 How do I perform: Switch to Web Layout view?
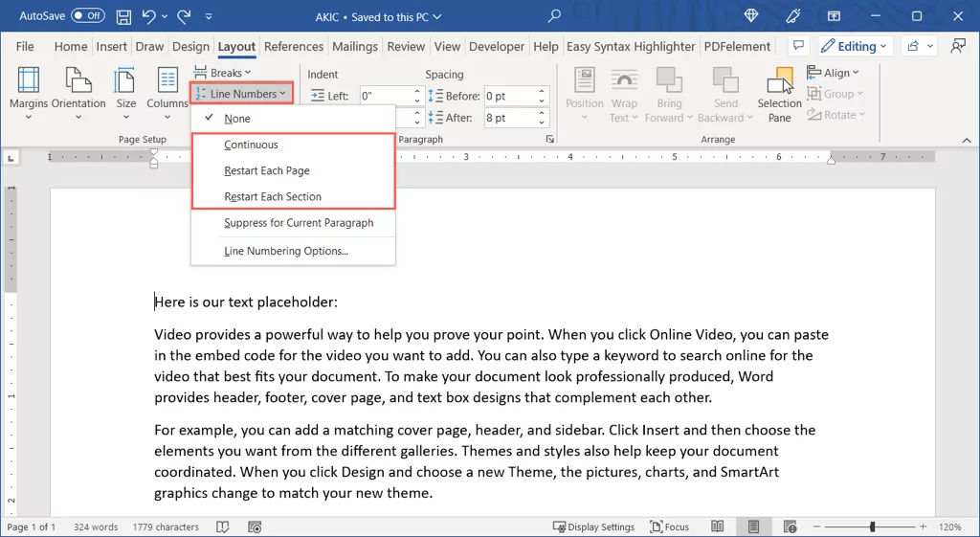point(790,527)
